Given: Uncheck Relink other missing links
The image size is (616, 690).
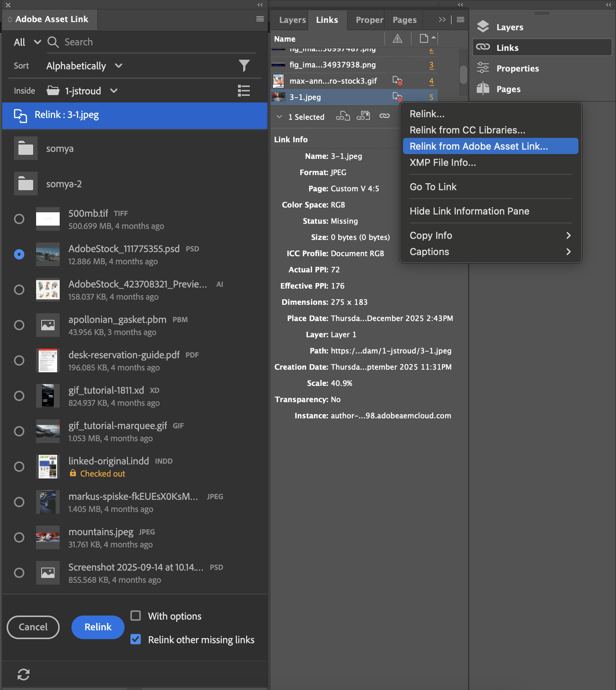Looking at the screenshot, I should tap(136, 640).
